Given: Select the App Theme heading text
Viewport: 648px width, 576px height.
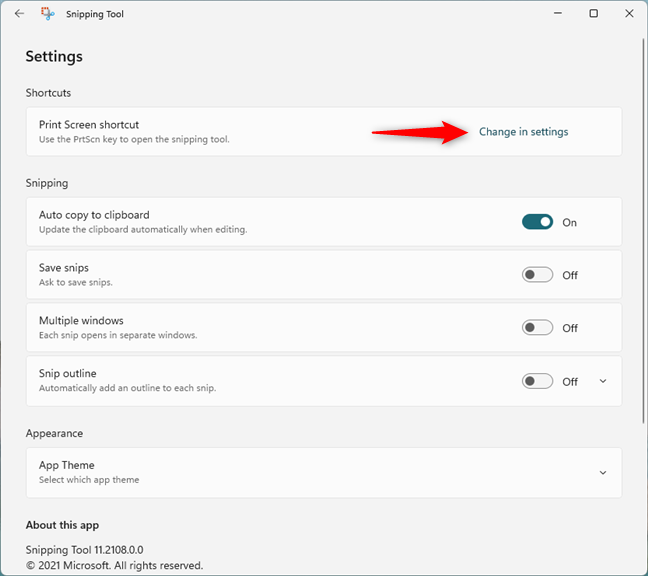Looking at the screenshot, I should tap(67, 465).
